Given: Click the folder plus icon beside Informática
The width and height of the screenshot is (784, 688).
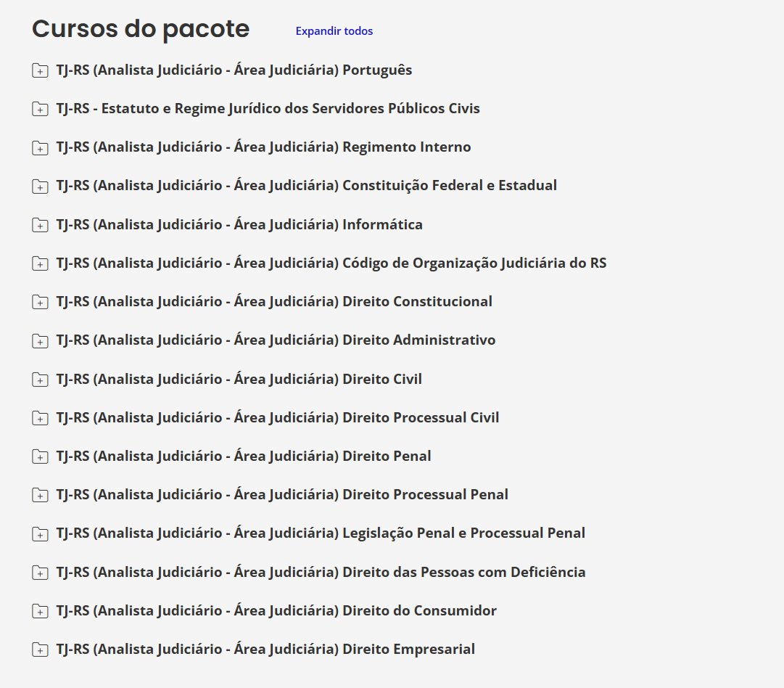Looking at the screenshot, I should 40,225.
